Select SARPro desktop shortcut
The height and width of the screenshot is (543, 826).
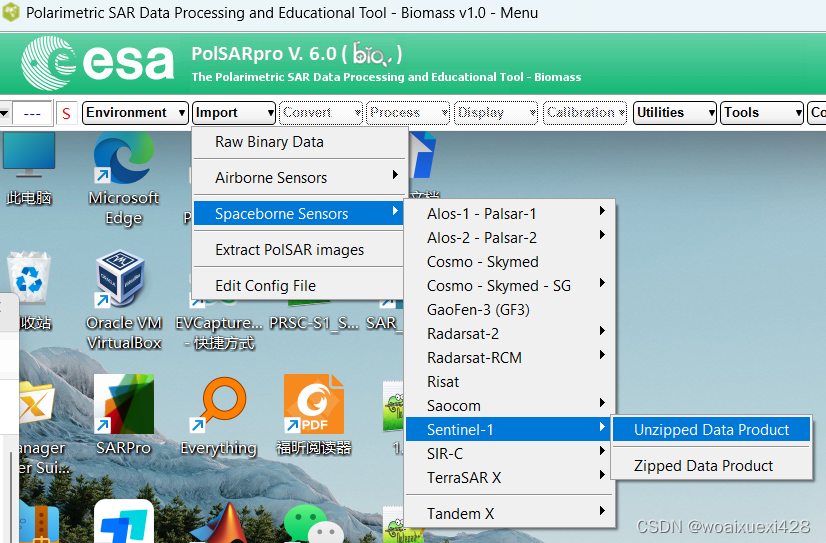(124, 415)
